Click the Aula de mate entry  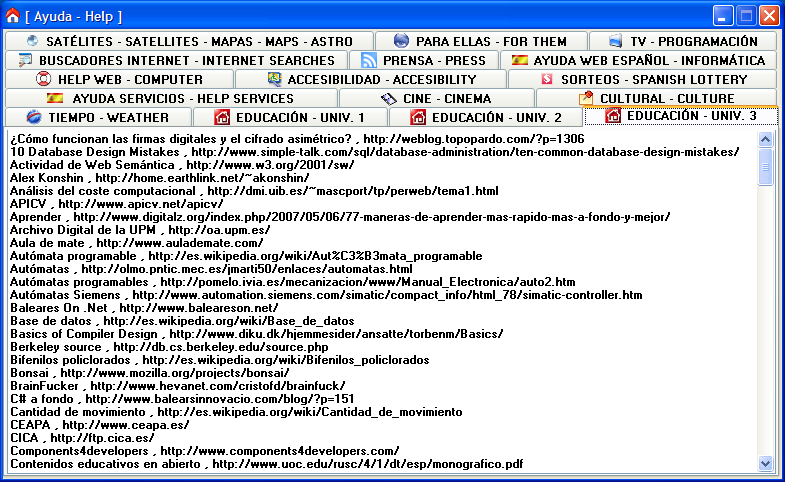pyautogui.click(x=137, y=243)
